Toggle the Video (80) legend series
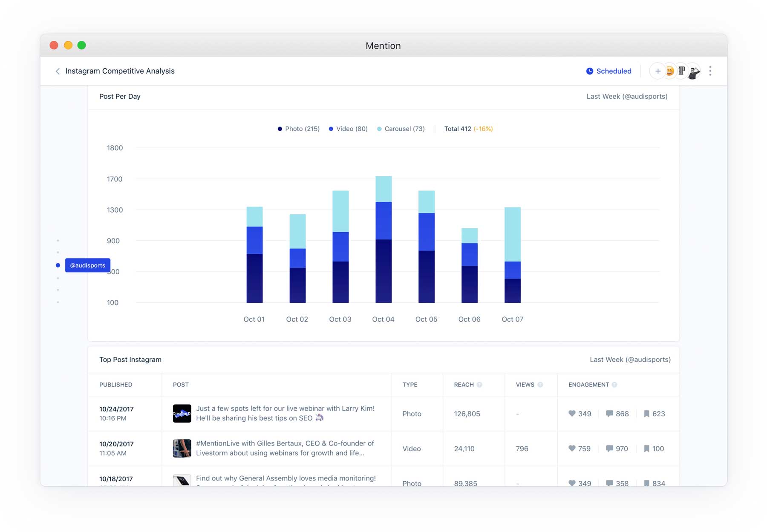The height and width of the screenshot is (532, 767). (x=348, y=129)
